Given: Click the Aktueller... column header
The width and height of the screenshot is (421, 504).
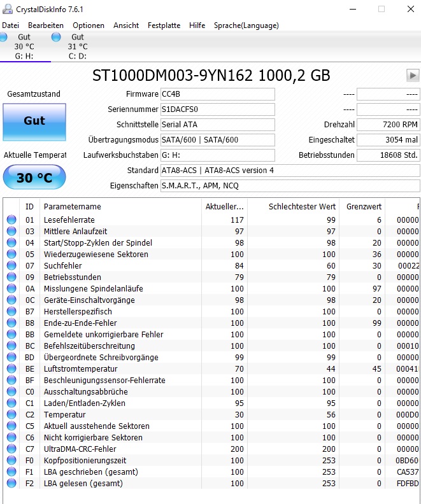Looking at the screenshot, I should pyautogui.click(x=224, y=206).
